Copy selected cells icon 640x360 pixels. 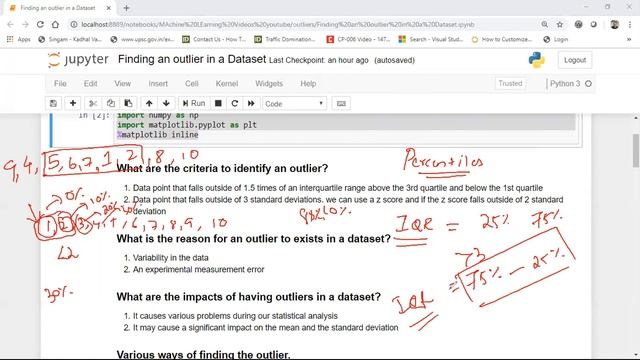click(x=111, y=104)
